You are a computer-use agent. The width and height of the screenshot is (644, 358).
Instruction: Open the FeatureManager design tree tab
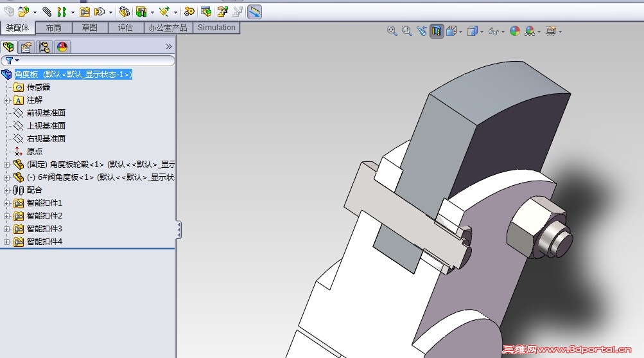tap(8, 47)
